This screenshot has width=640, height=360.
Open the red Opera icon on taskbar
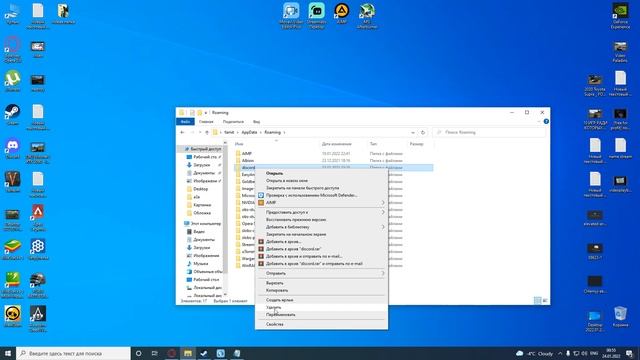(171, 353)
